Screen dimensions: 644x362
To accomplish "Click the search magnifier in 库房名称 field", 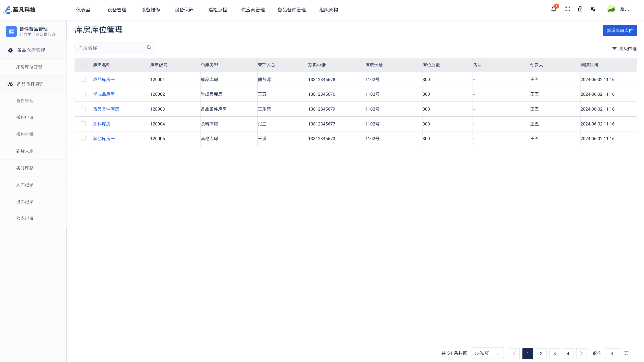I will click(x=149, y=48).
